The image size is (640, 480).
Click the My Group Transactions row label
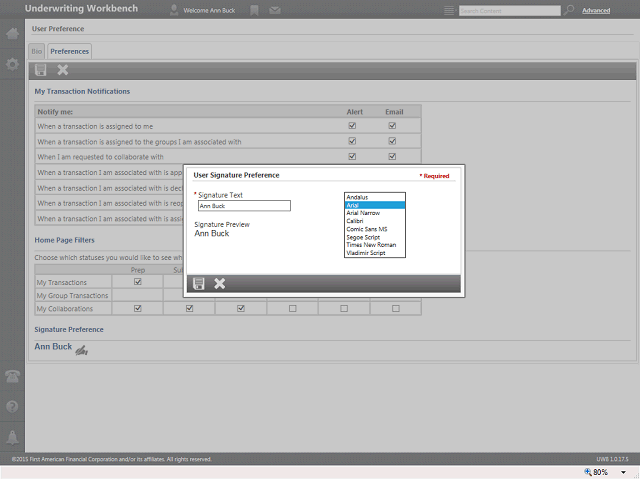point(72,296)
